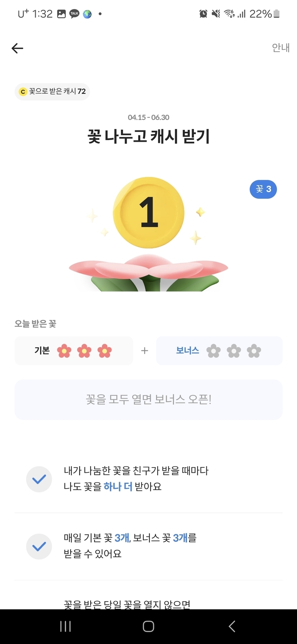
Task: Open the 안내 guide link
Action: pos(281,48)
